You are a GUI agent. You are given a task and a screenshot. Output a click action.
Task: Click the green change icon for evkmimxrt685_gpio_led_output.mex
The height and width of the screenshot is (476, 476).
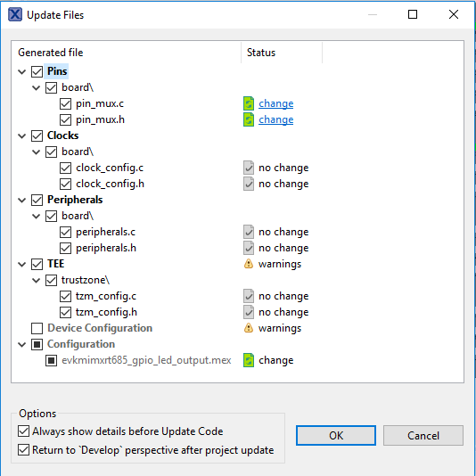click(x=249, y=360)
